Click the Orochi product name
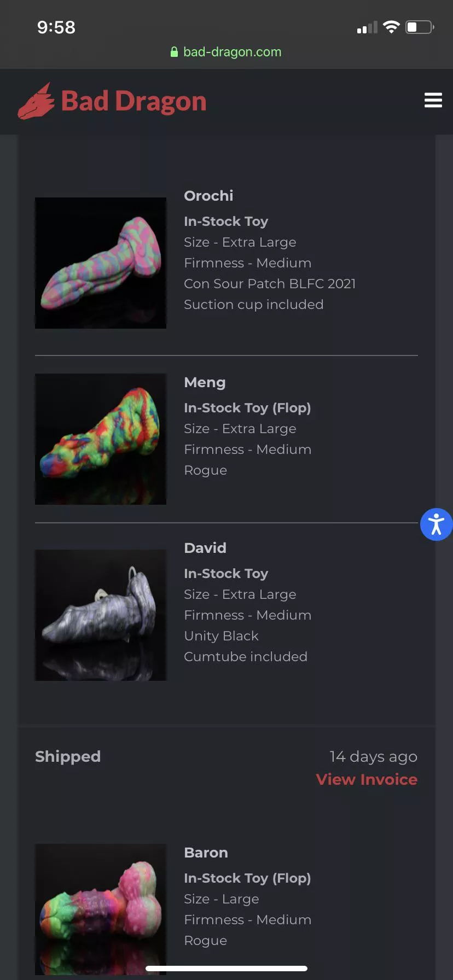This screenshot has width=453, height=980. [x=208, y=196]
